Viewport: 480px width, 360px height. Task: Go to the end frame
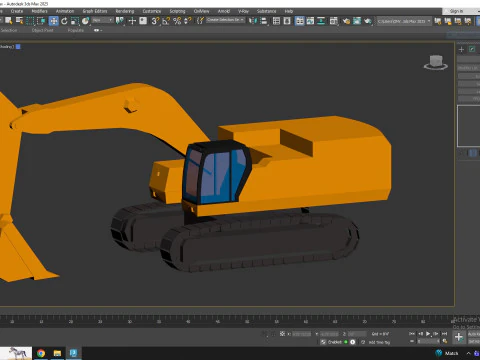pyautogui.click(x=444, y=333)
